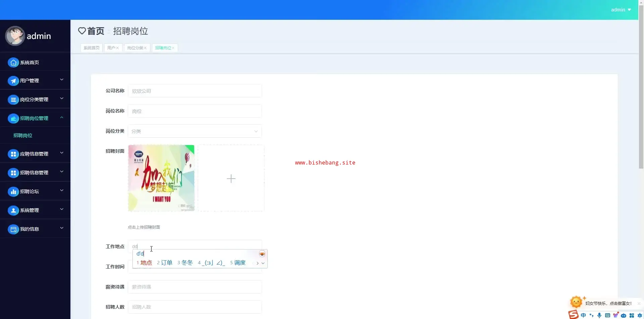644x319 pixels.
Task: Expand the 招聘论坛 menu chevron
Action: tap(62, 190)
